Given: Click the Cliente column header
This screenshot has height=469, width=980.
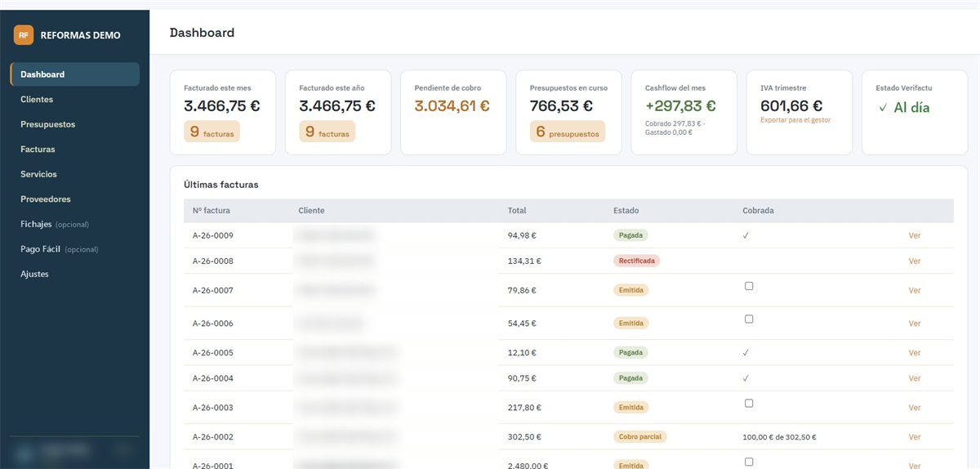Looking at the screenshot, I should click(312, 211).
